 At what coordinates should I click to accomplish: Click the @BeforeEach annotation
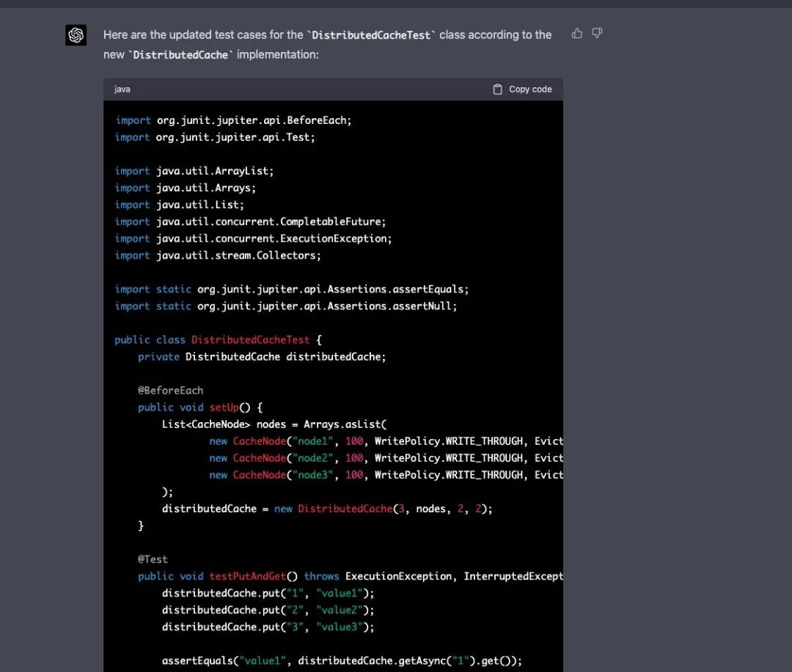pyautogui.click(x=171, y=391)
